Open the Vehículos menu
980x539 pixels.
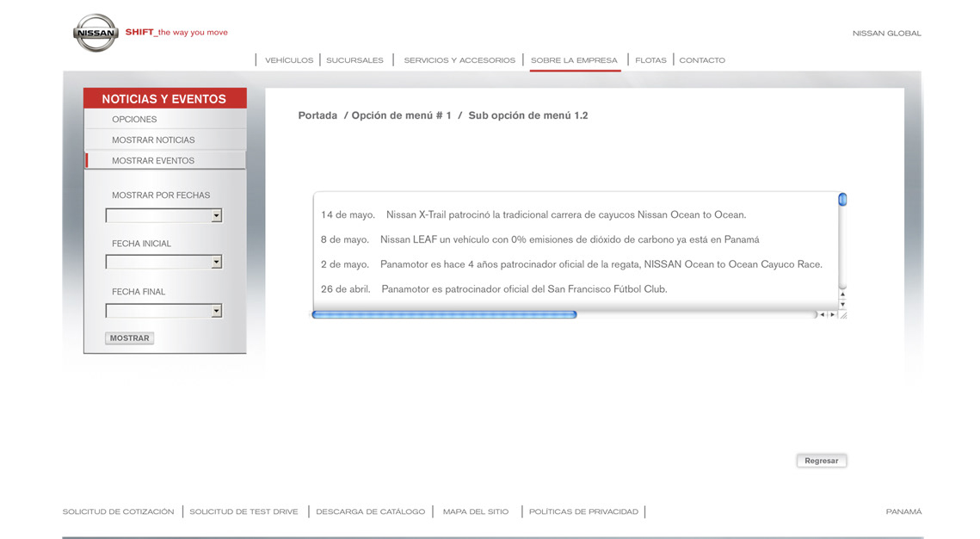289,60
